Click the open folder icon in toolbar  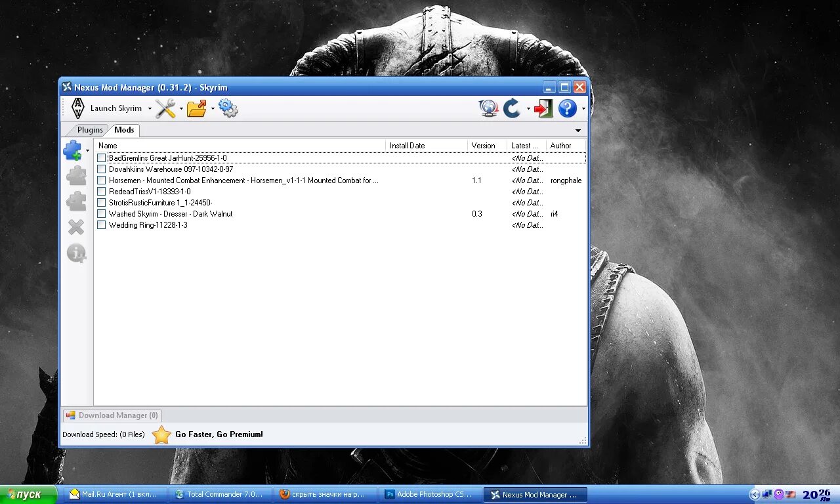[x=197, y=108]
